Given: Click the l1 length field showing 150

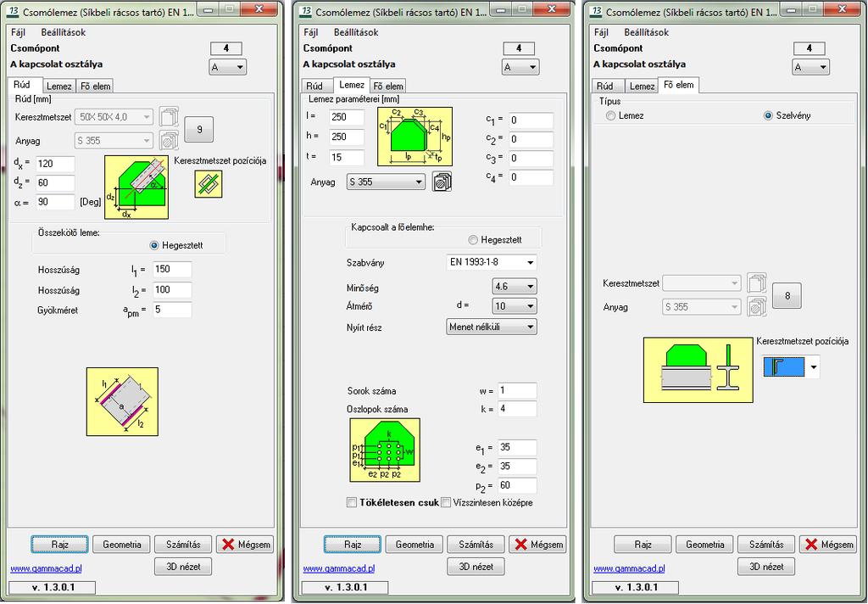Looking at the screenshot, I should point(172,269).
